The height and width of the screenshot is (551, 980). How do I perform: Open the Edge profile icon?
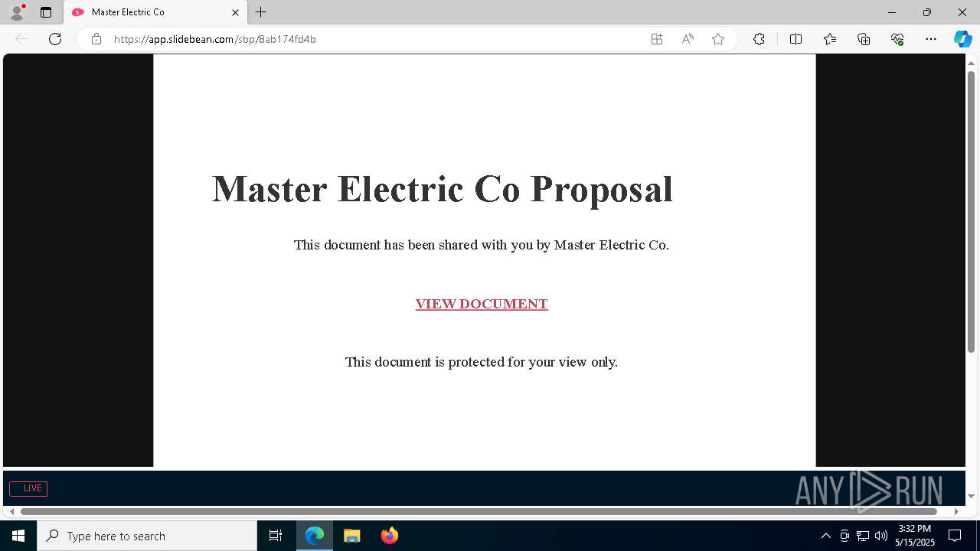[17, 12]
